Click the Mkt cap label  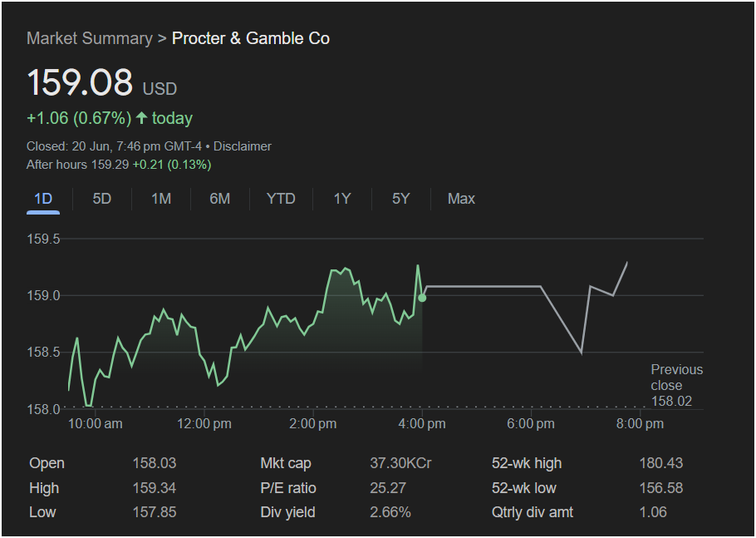286,463
